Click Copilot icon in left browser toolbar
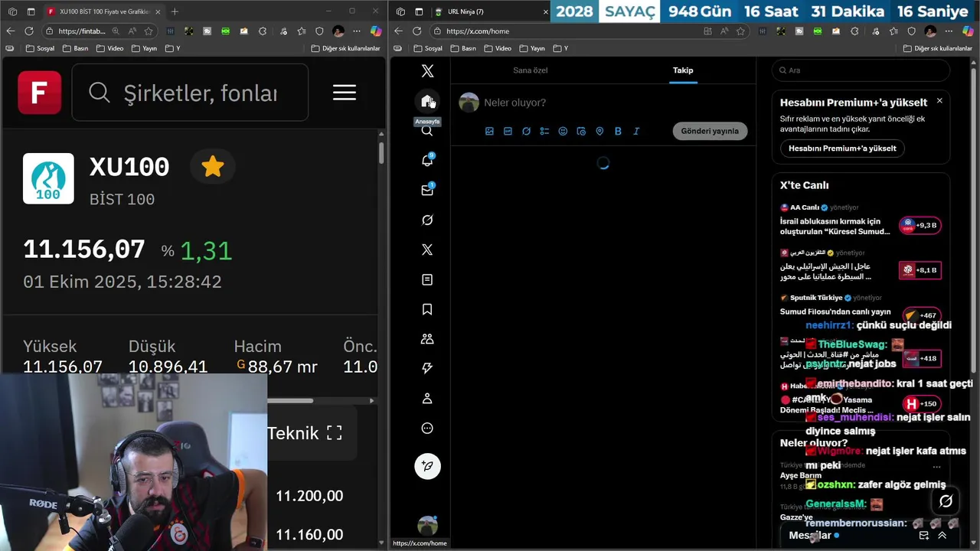 point(376,31)
